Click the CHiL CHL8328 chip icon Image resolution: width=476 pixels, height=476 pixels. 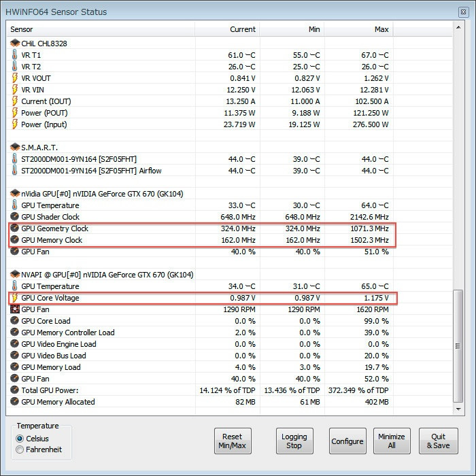[x=14, y=43]
